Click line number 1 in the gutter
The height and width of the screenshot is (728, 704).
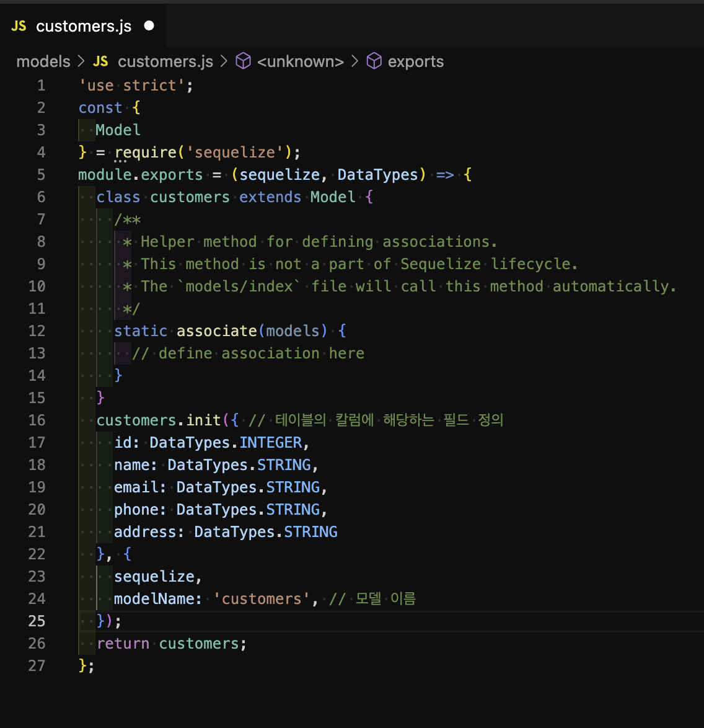42,86
